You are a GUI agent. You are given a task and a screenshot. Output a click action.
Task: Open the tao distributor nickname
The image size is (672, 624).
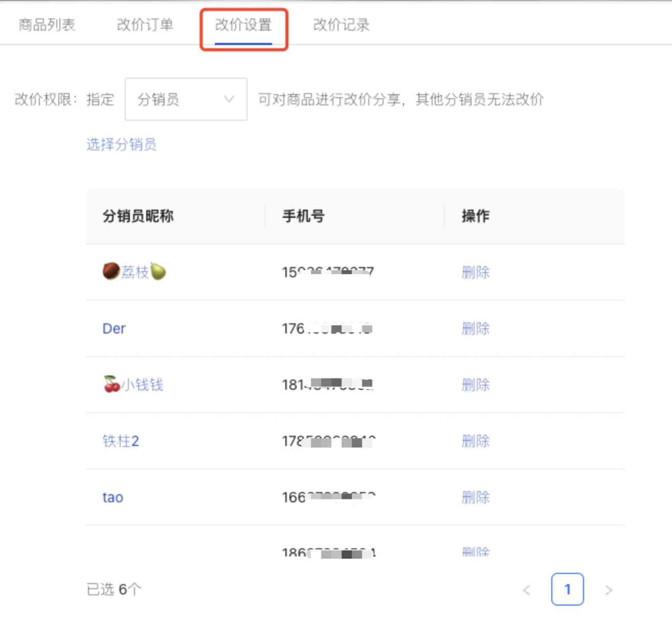(x=113, y=497)
